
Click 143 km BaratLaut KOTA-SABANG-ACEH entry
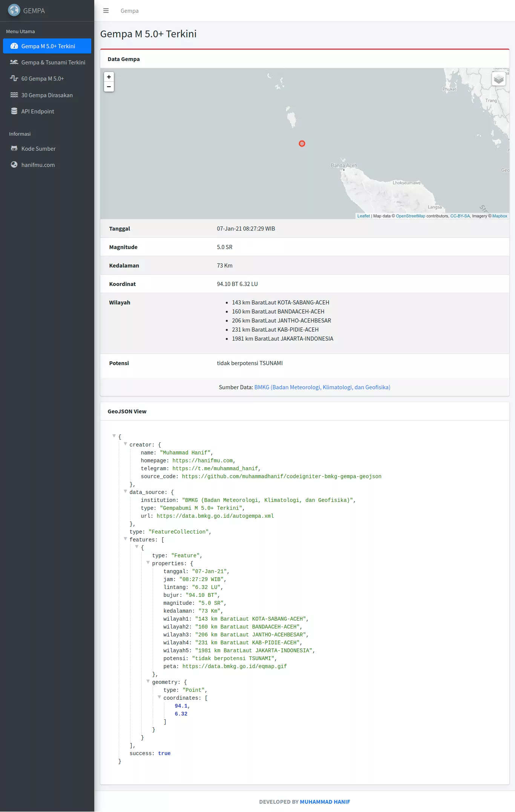pyautogui.click(x=280, y=302)
